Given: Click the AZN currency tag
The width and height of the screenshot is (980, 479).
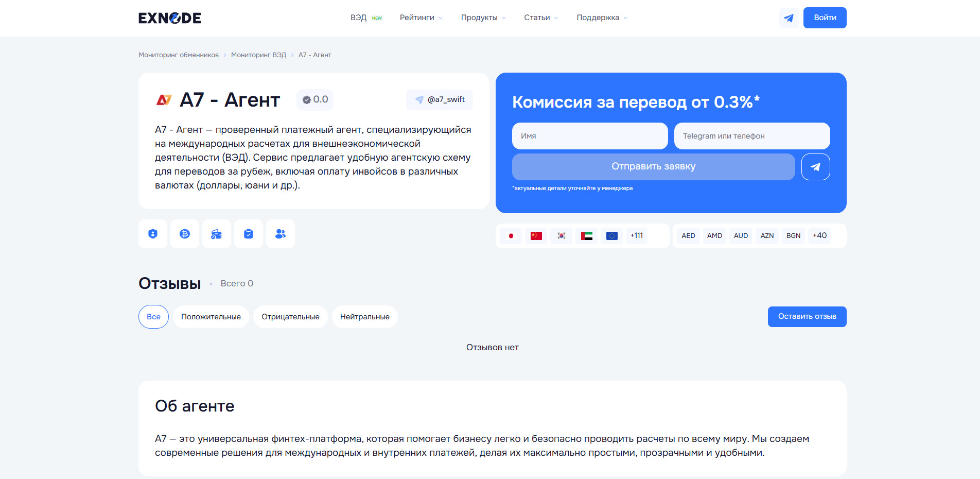Looking at the screenshot, I should (x=767, y=236).
